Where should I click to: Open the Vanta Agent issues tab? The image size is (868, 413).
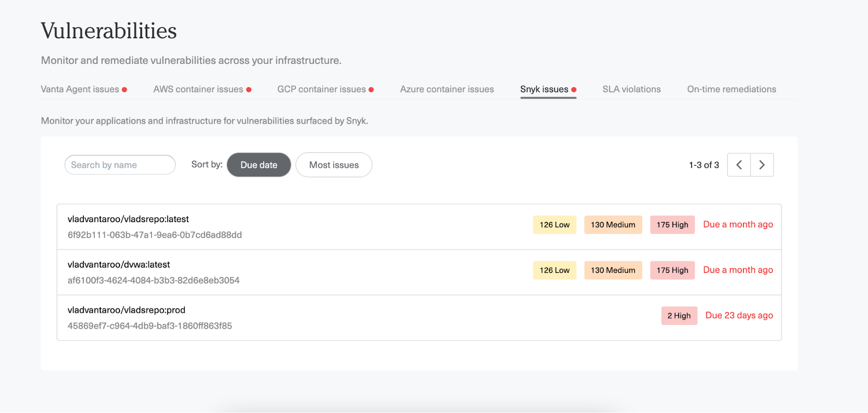coord(80,89)
